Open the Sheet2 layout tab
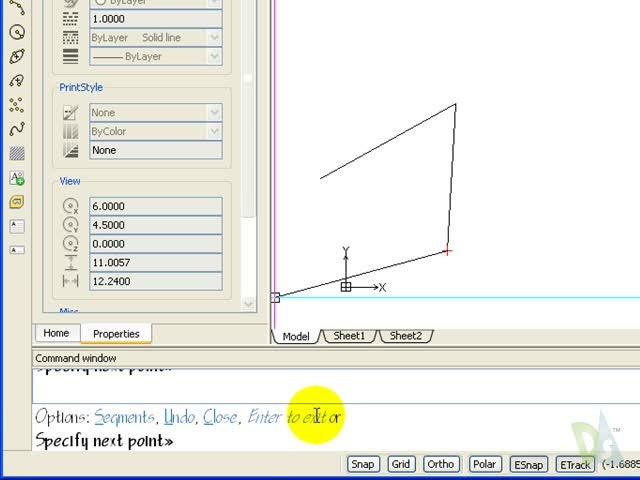This screenshot has height=480, width=640. point(406,336)
